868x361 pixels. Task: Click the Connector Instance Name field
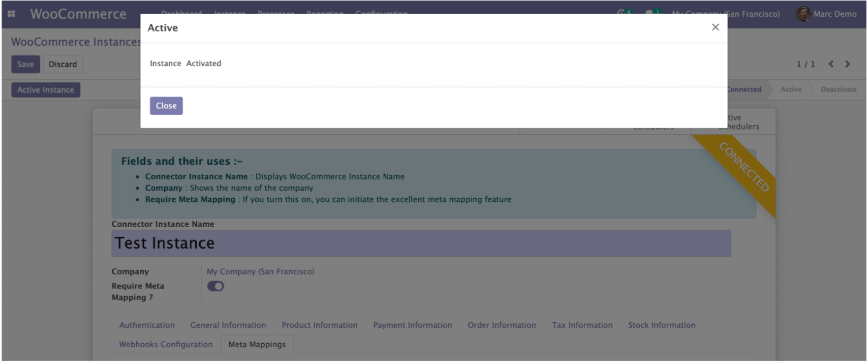click(x=421, y=244)
